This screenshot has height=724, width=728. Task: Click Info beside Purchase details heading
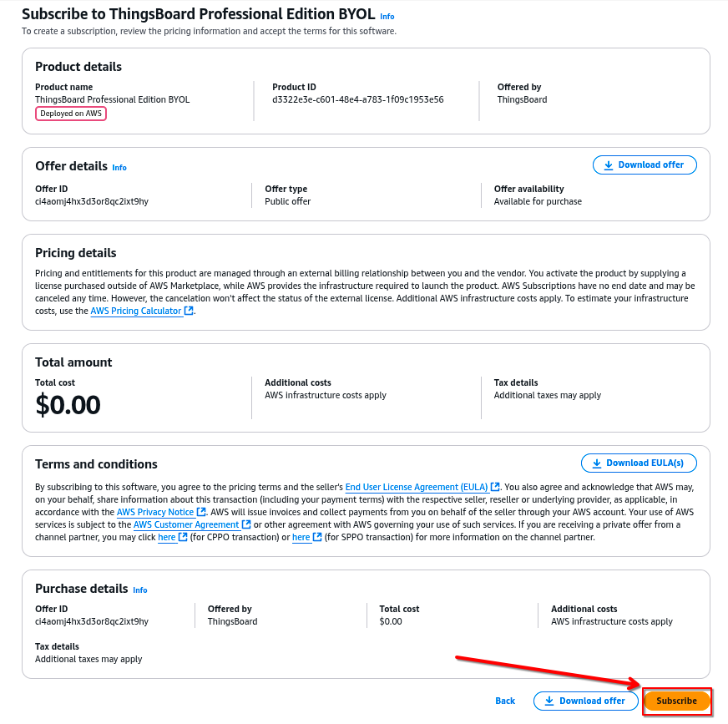coord(140,590)
